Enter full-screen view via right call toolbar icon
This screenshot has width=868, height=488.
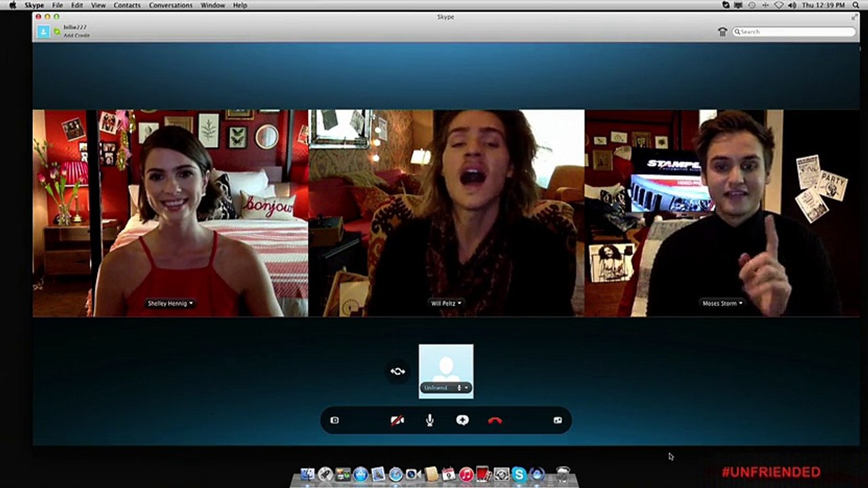(x=557, y=420)
